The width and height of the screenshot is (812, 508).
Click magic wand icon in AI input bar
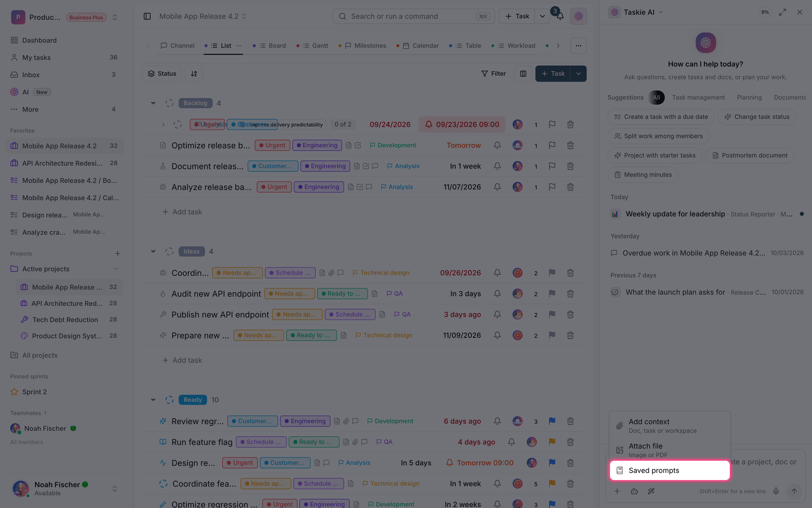point(651,491)
